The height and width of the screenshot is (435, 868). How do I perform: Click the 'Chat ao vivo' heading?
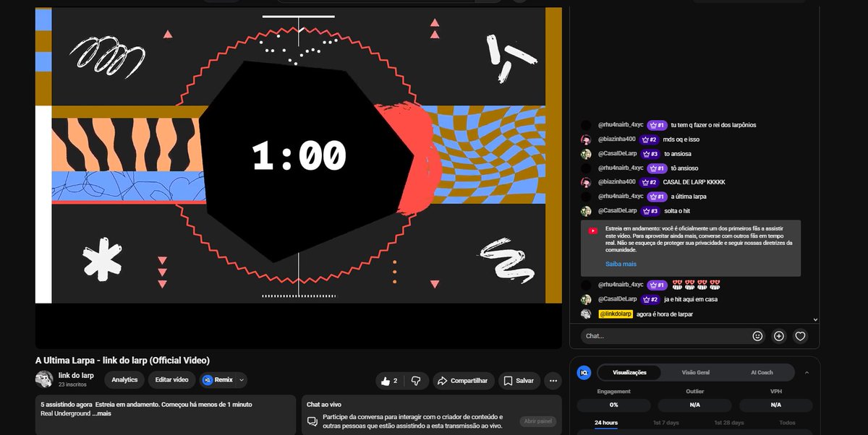[324, 405]
